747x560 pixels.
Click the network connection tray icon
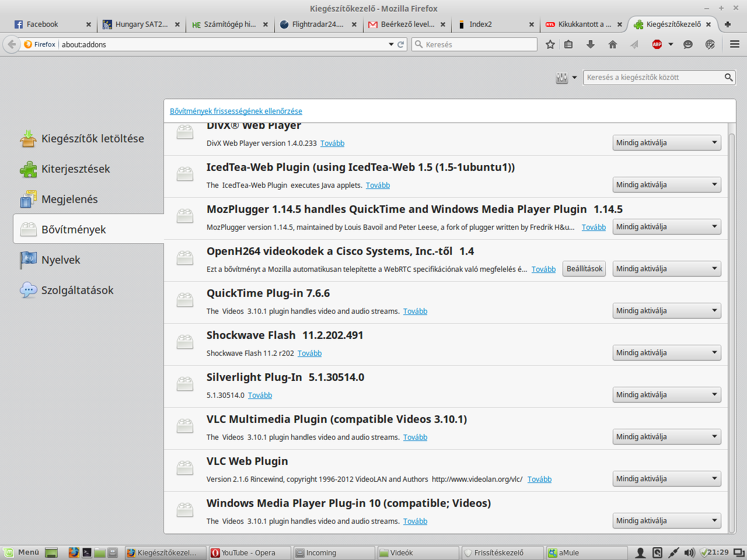point(673,552)
